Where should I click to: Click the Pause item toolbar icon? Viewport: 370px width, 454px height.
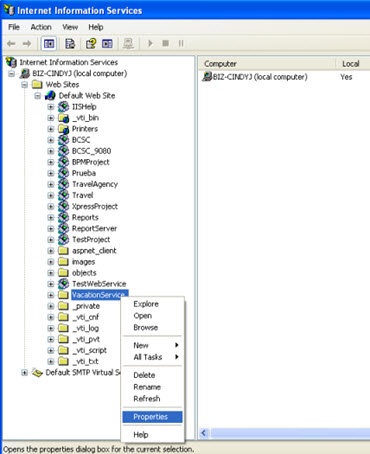[181, 43]
